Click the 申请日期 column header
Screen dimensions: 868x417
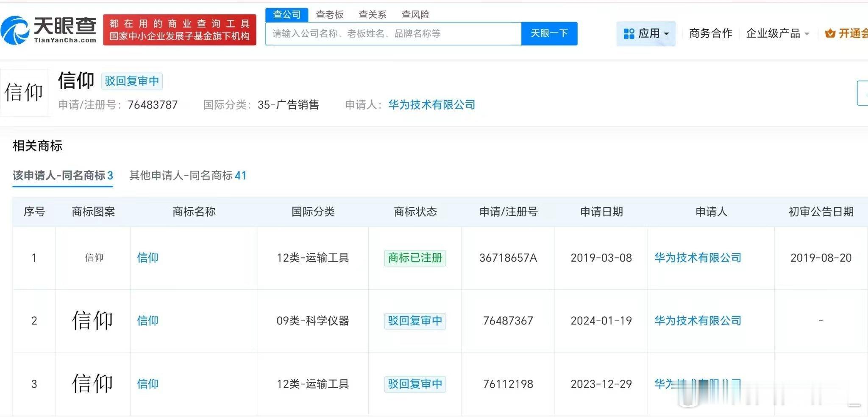pyautogui.click(x=601, y=212)
